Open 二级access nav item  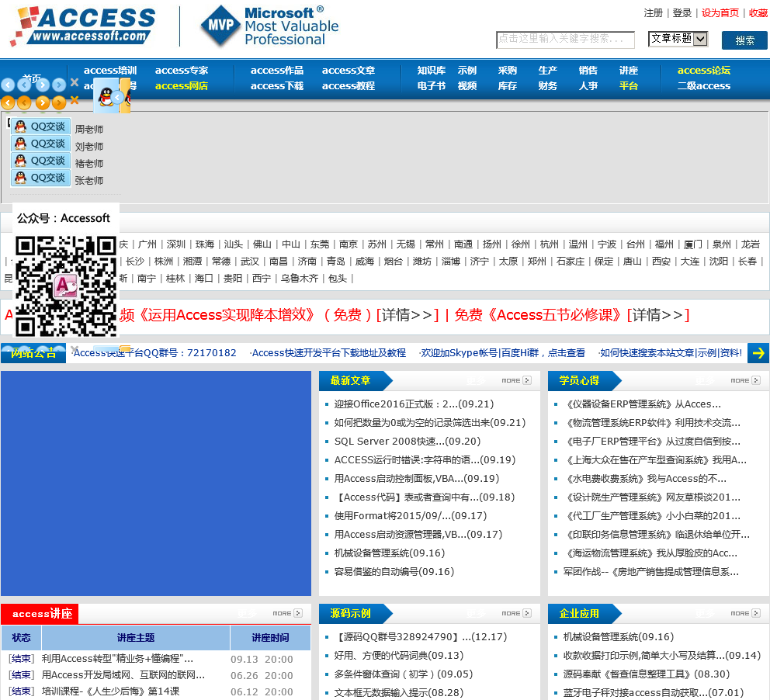[704, 86]
